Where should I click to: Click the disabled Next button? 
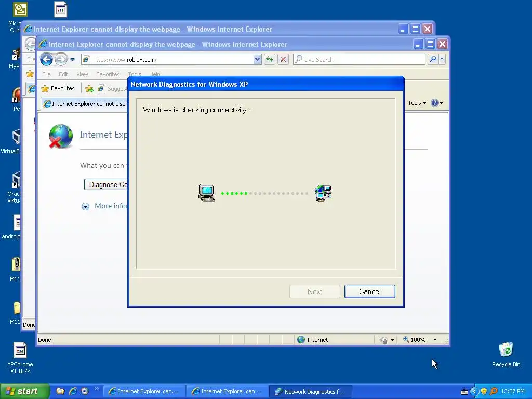314,291
